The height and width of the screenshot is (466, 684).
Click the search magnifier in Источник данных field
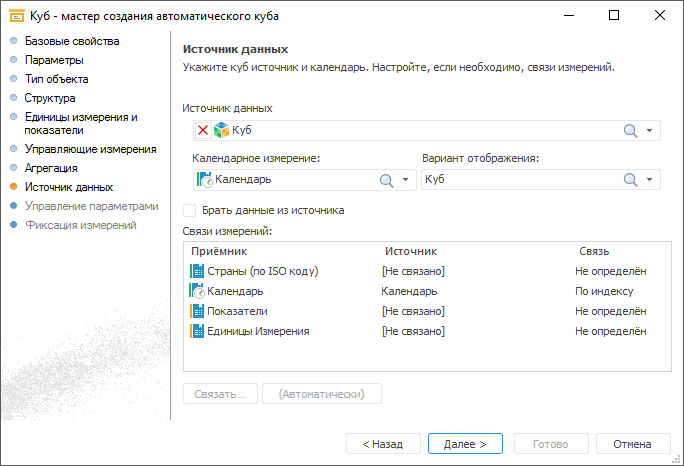630,130
